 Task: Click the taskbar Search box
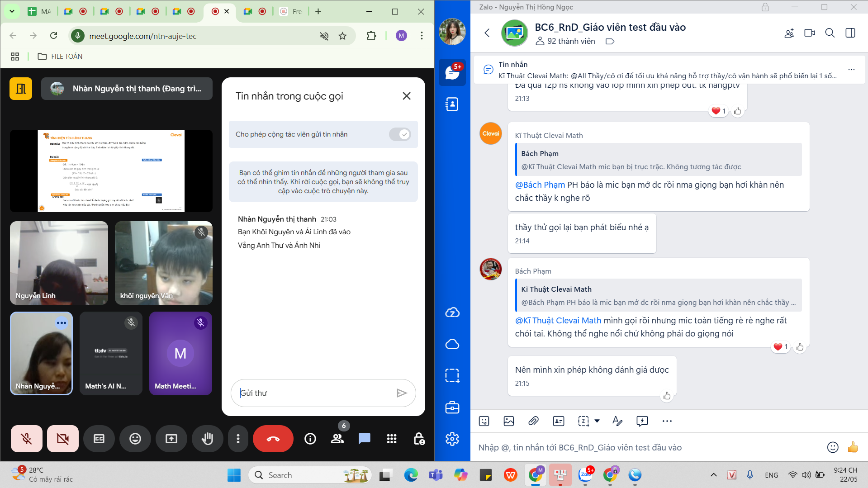(x=310, y=475)
